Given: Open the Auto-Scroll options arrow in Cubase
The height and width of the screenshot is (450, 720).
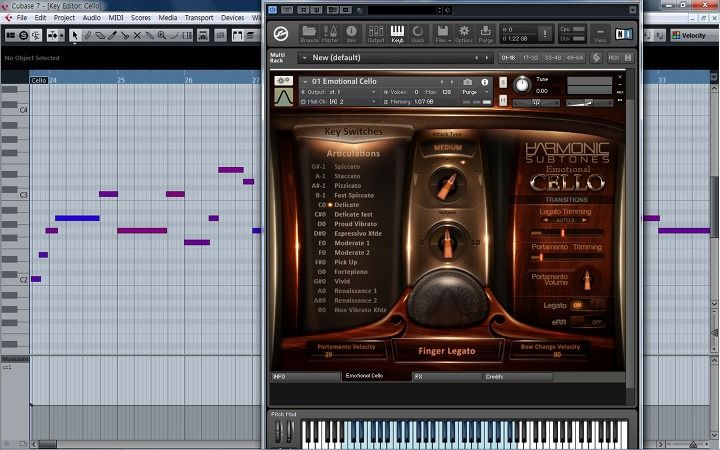Looking at the screenshot, I should (62, 35).
